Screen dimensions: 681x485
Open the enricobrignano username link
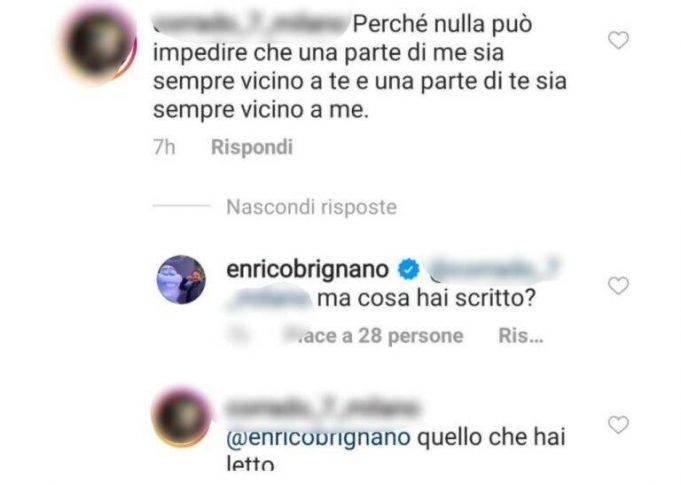point(307,269)
